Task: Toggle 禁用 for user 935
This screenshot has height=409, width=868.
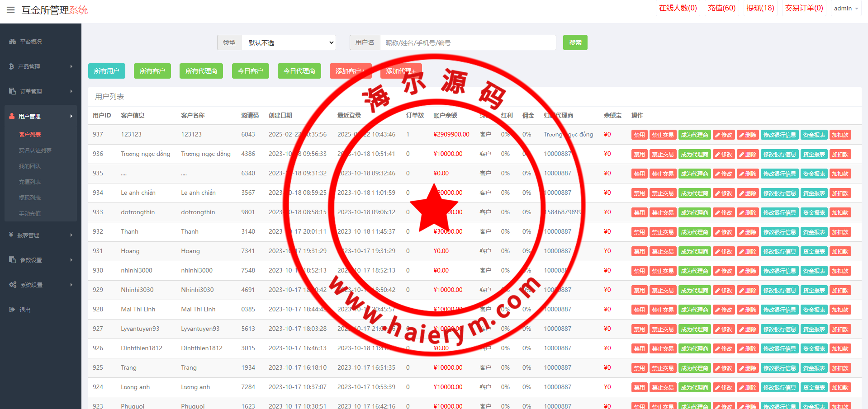Action: pos(639,174)
